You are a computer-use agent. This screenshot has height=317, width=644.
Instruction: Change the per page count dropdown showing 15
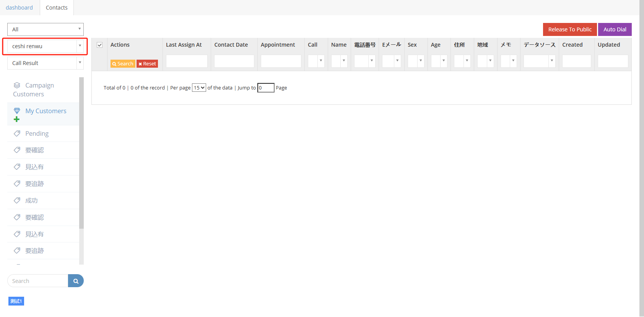click(x=199, y=88)
